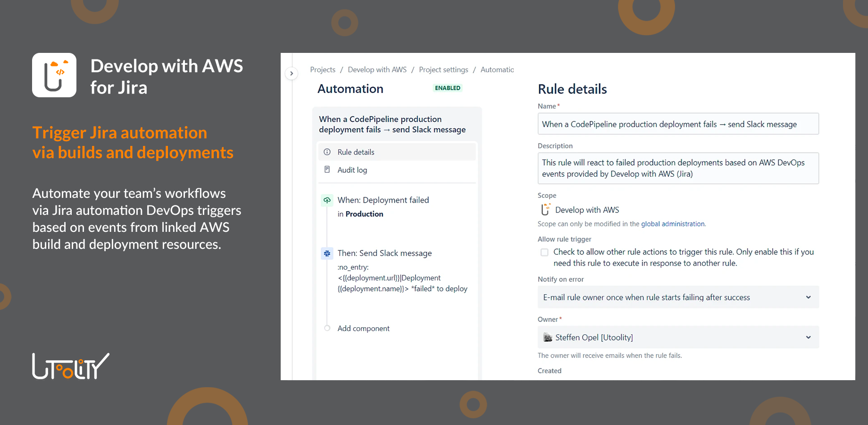Click the Utoolity company logo

pyautogui.click(x=71, y=366)
